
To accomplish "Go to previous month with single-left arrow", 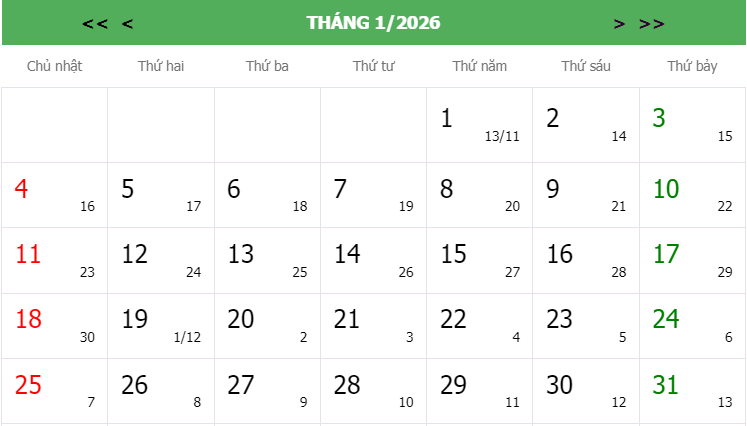I will click(x=127, y=23).
